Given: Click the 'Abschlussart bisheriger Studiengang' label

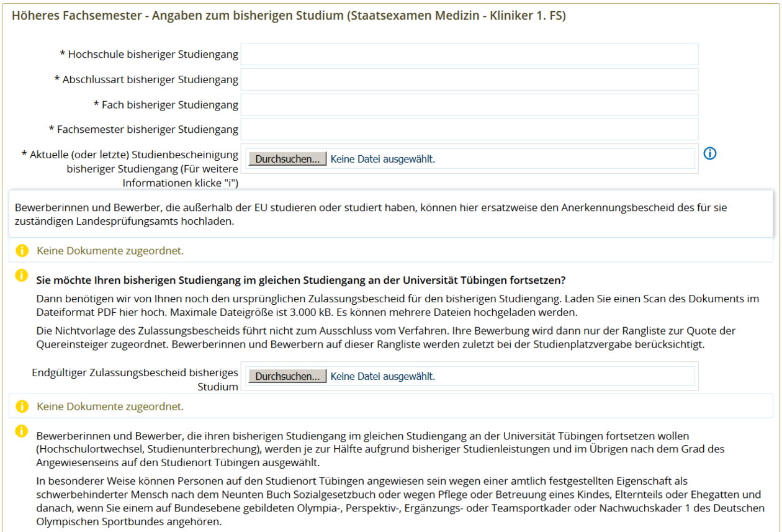Looking at the screenshot, I should 146,79.
